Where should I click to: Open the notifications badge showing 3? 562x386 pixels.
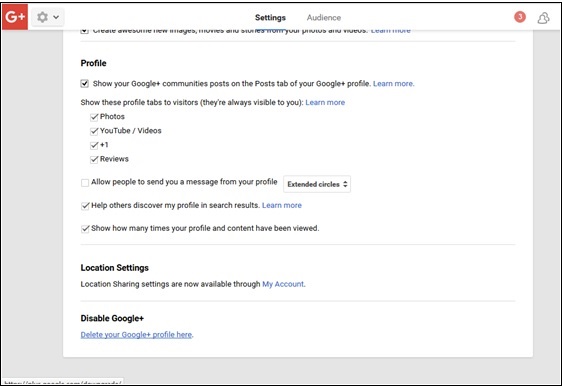tap(520, 17)
